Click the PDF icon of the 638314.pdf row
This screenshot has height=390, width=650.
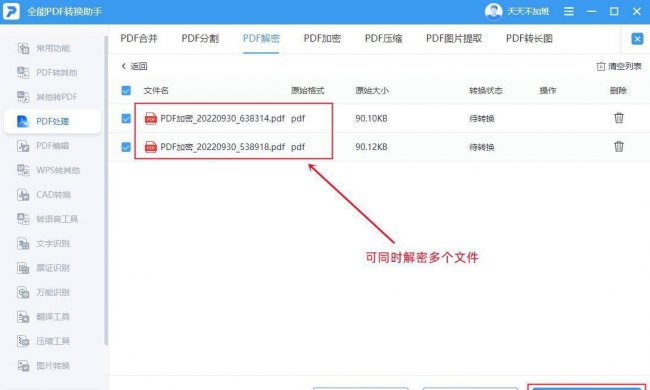[150, 119]
